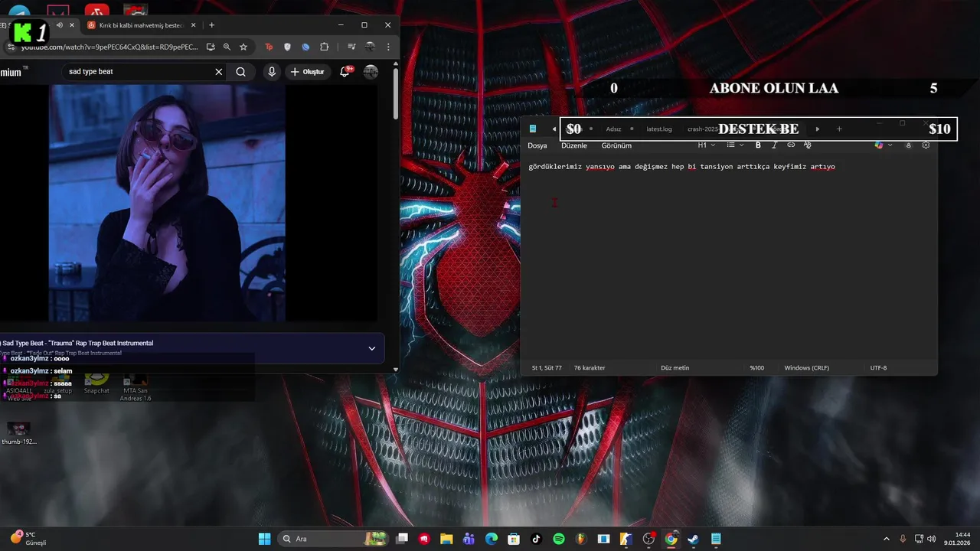Toggle bold formatting in Notepad
The width and height of the screenshot is (980, 551).
pos(758,145)
